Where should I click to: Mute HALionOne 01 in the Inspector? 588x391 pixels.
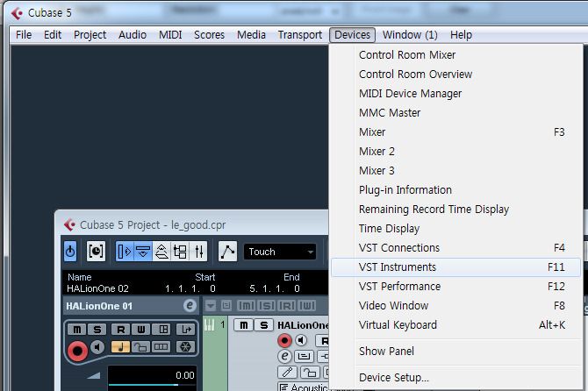pyautogui.click(x=77, y=330)
